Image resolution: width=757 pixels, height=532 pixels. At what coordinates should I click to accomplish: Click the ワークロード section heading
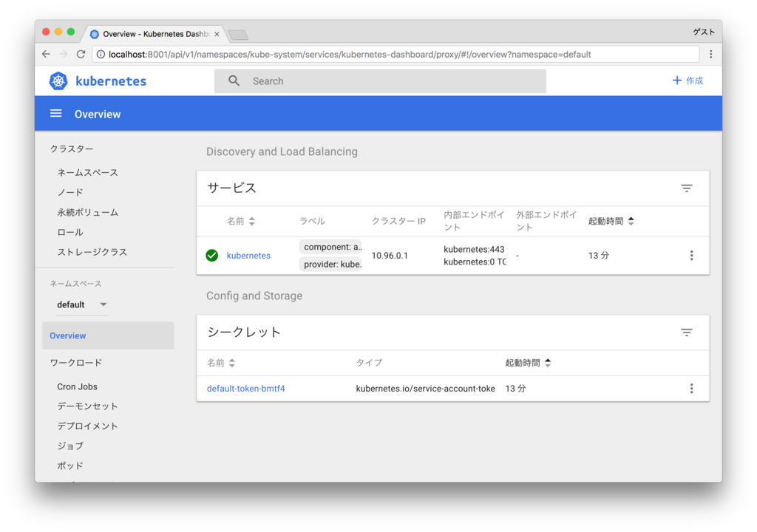coord(76,363)
